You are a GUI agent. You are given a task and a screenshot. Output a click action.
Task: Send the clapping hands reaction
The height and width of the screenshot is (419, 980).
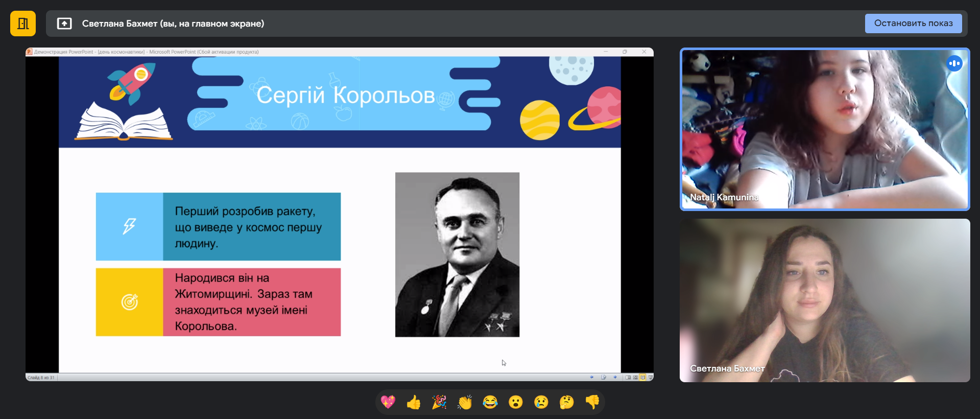point(465,403)
